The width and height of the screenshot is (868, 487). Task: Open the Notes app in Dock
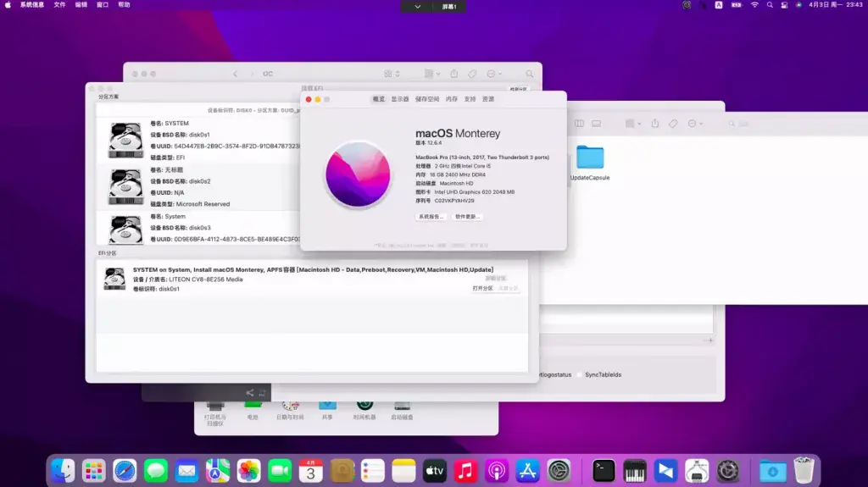point(403,471)
